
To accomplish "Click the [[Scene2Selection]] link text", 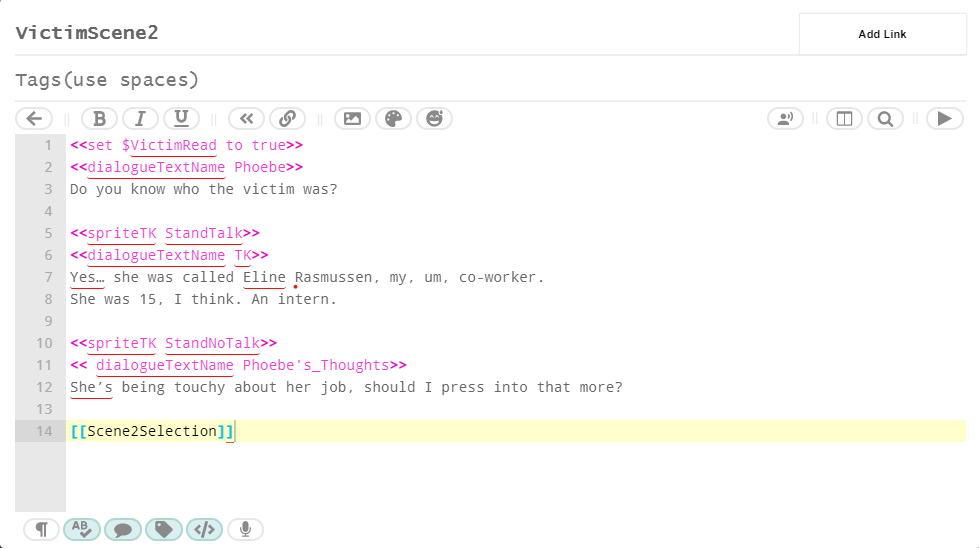I will tap(152, 431).
